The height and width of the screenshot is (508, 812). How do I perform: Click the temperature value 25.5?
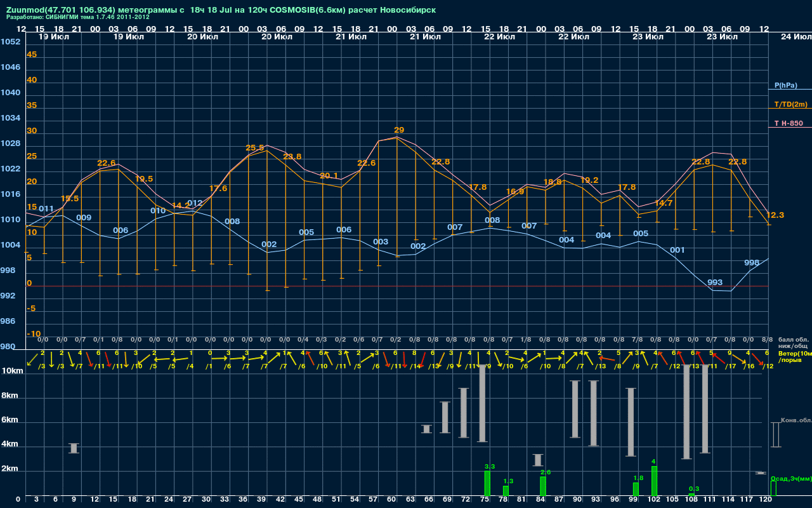254,148
